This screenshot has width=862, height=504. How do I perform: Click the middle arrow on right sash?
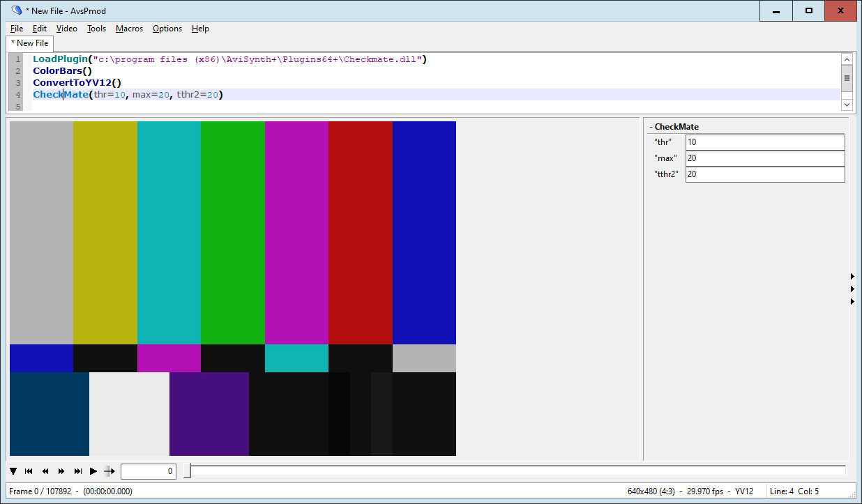point(853,289)
